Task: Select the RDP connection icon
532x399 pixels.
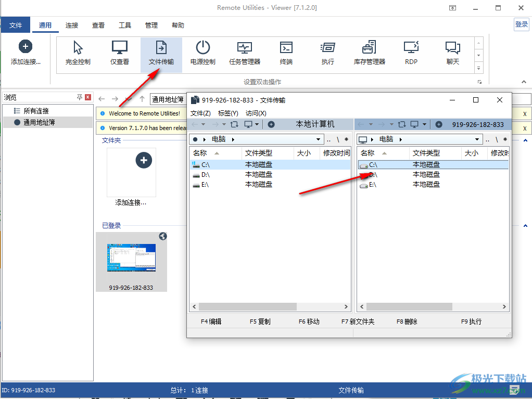Action: point(411,47)
